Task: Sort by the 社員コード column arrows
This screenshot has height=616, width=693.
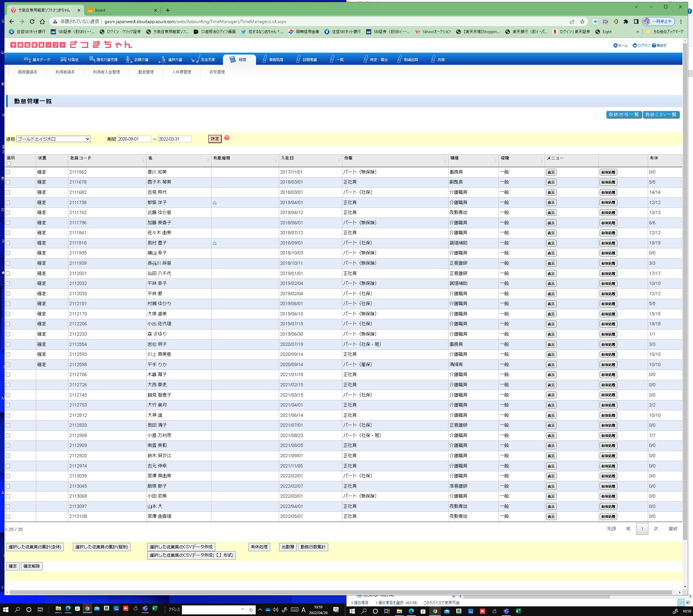Action: click(143, 160)
